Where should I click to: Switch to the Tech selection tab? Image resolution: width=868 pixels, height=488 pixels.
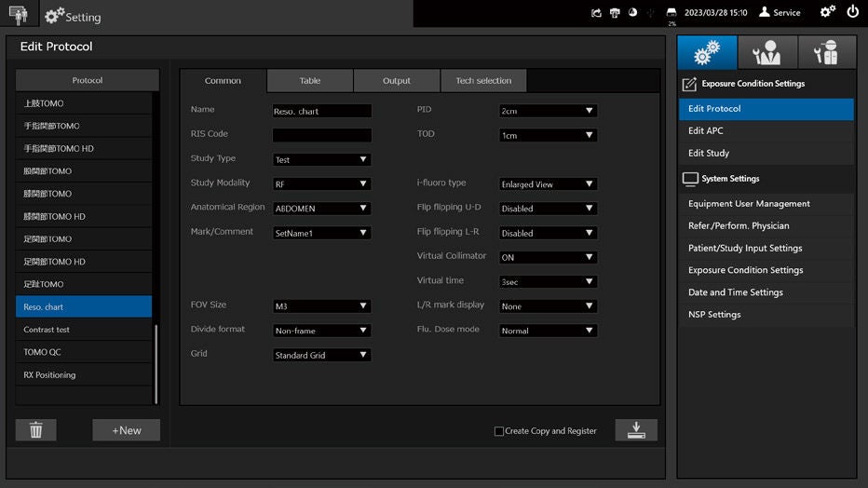pyautogui.click(x=483, y=81)
